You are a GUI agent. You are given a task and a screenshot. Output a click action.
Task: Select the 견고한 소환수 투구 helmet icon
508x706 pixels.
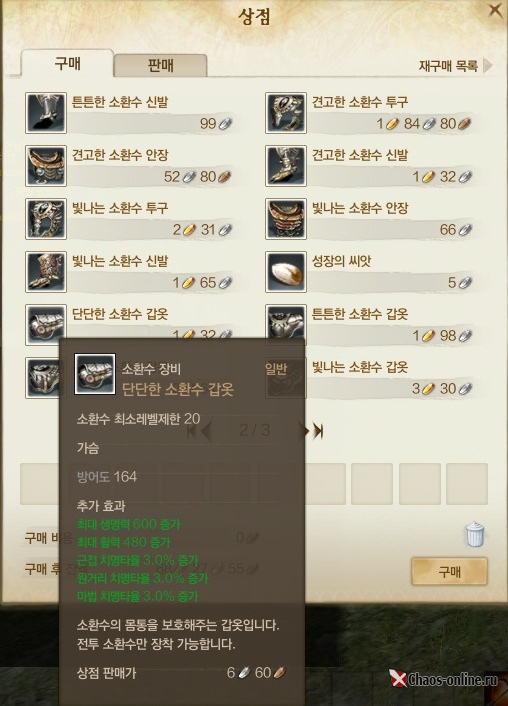click(x=286, y=113)
